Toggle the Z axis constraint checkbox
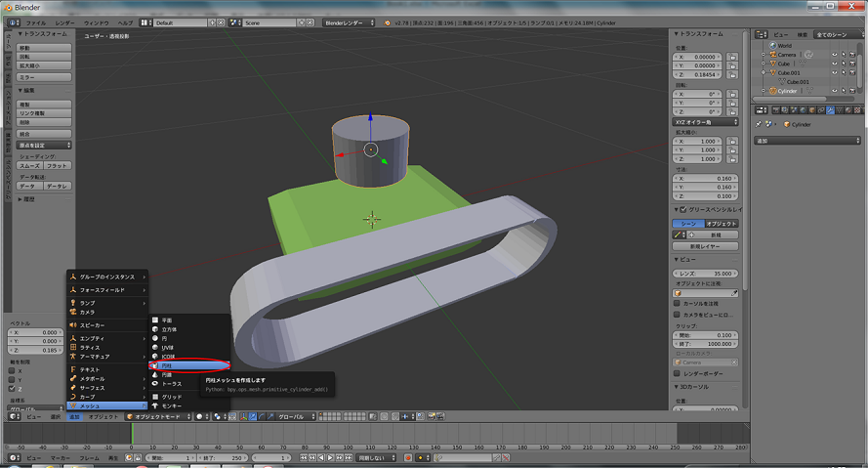Screen dimensions: 868x469 point(13,388)
